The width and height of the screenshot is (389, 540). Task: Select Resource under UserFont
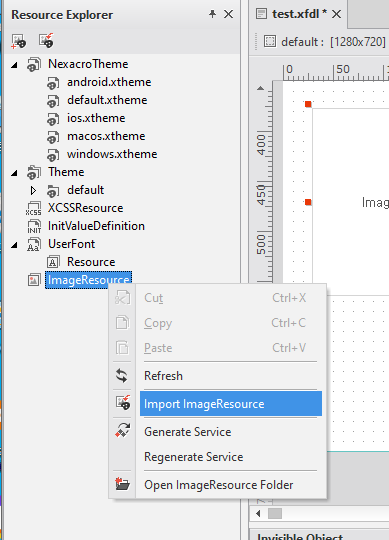coord(91,262)
